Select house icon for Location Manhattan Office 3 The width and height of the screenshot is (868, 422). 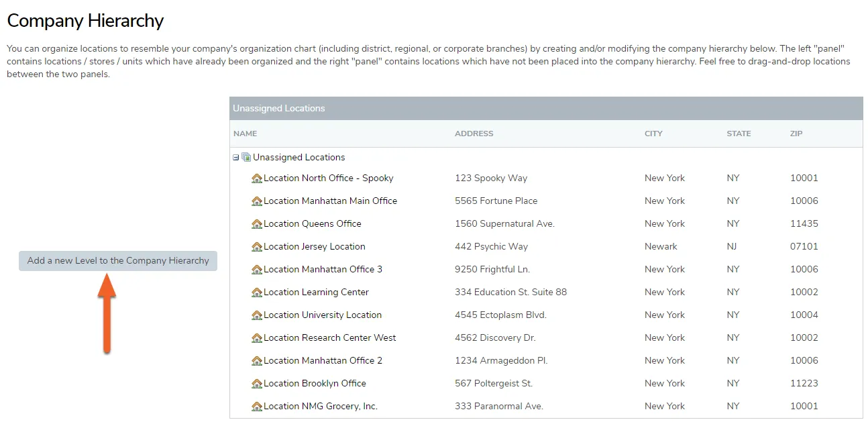coord(257,270)
